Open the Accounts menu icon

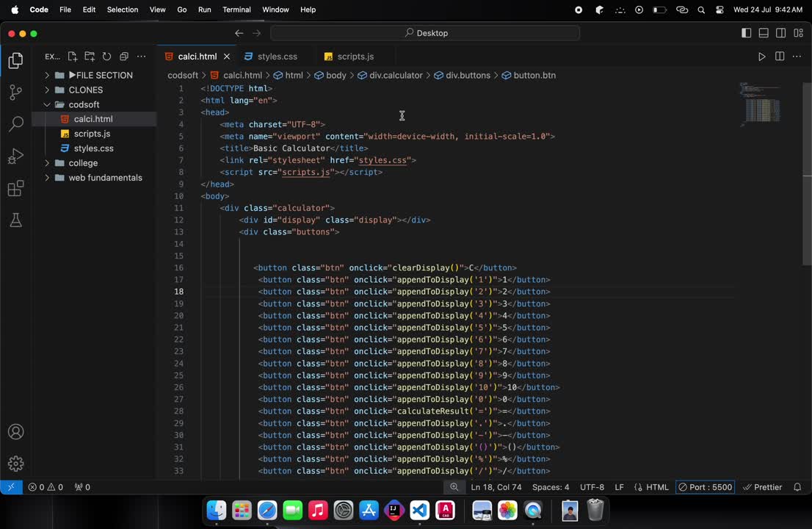click(15, 431)
